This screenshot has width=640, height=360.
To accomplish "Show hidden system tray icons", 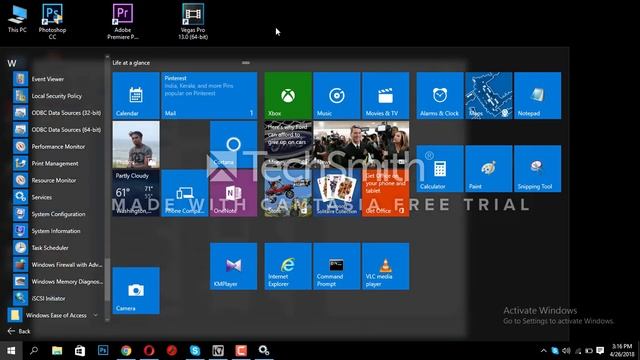I will click(543, 351).
